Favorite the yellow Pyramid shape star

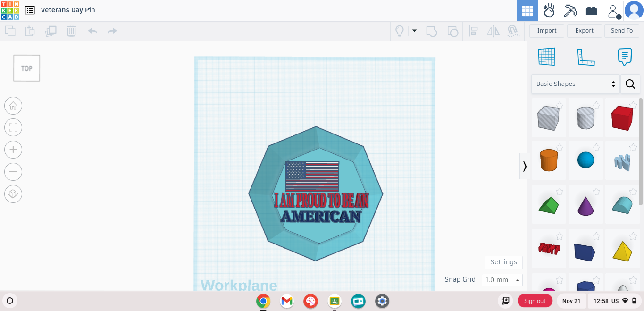(633, 235)
